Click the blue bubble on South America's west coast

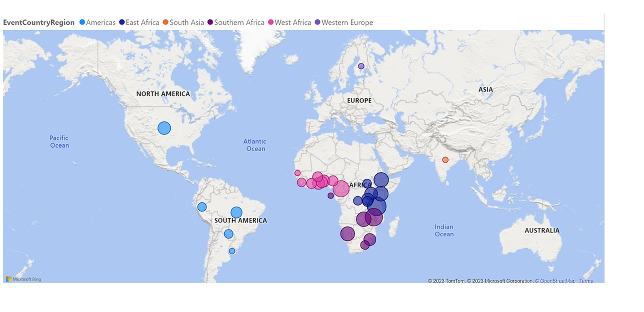(202, 207)
